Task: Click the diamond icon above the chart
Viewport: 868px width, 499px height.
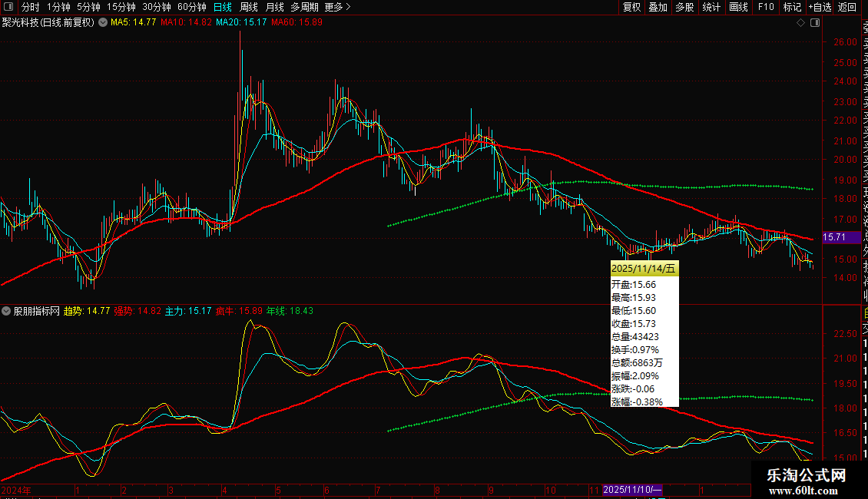Action: click(800, 23)
